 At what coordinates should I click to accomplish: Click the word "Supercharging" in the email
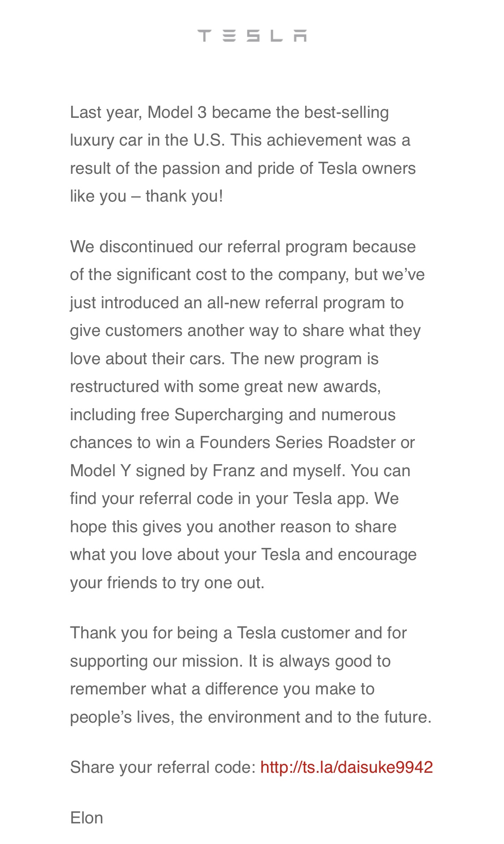point(228,415)
